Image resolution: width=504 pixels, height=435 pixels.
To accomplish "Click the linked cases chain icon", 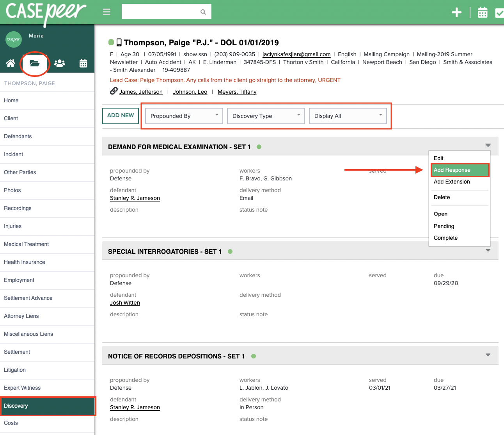I will [x=113, y=91].
